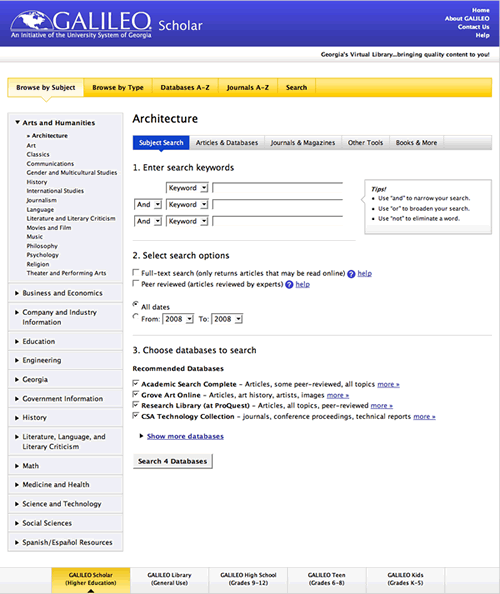
Task: Expand Education category
Action: point(17,342)
